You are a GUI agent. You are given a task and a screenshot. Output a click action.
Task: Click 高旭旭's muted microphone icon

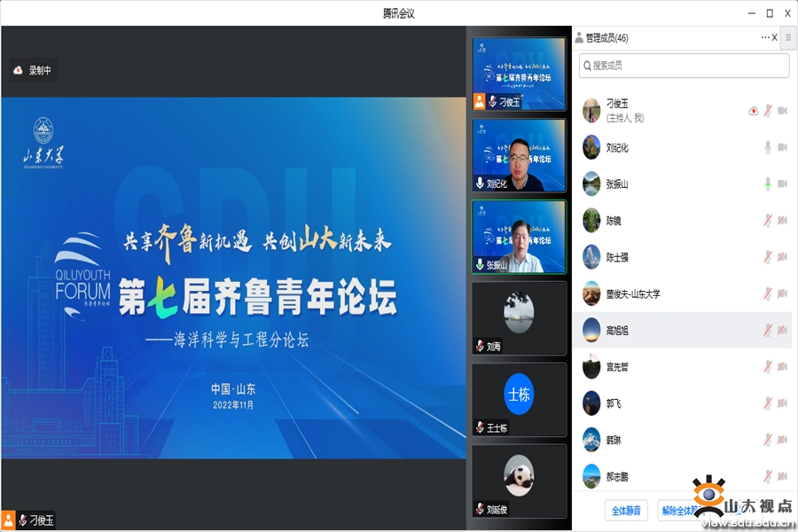(x=768, y=330)
